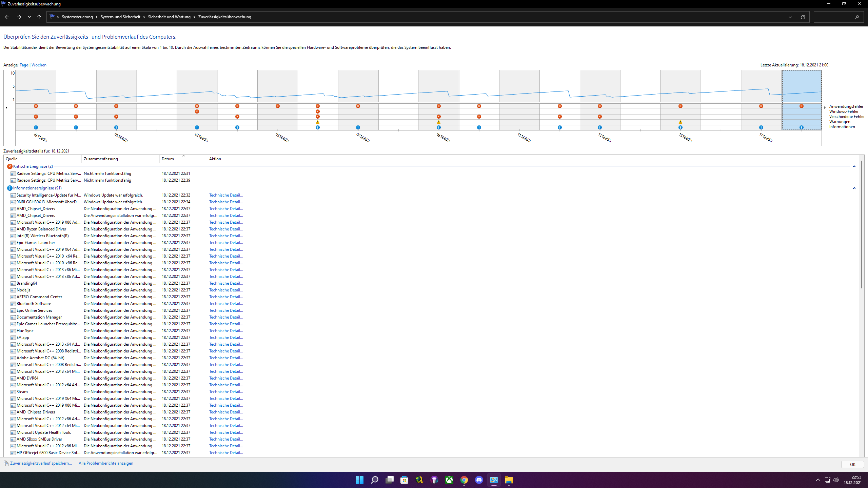Click the up-one-level arrow
Image resolution: width=868 pixels, height=488 pixels.
click(39, 17)
